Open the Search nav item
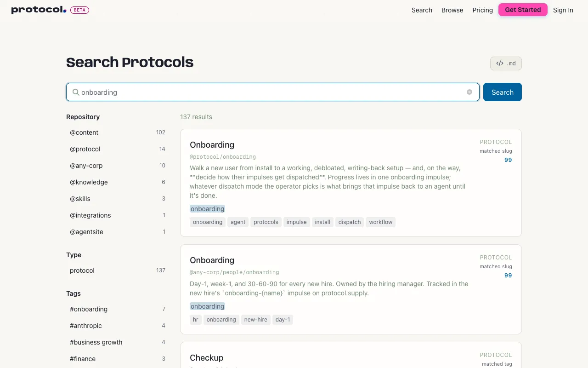This screenshot has height=368, width=588. (x=422, y=10)
